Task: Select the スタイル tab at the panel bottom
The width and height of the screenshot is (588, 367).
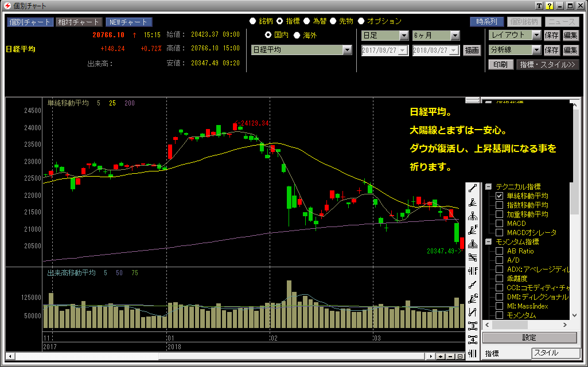Action: click(x=555, y=353)
